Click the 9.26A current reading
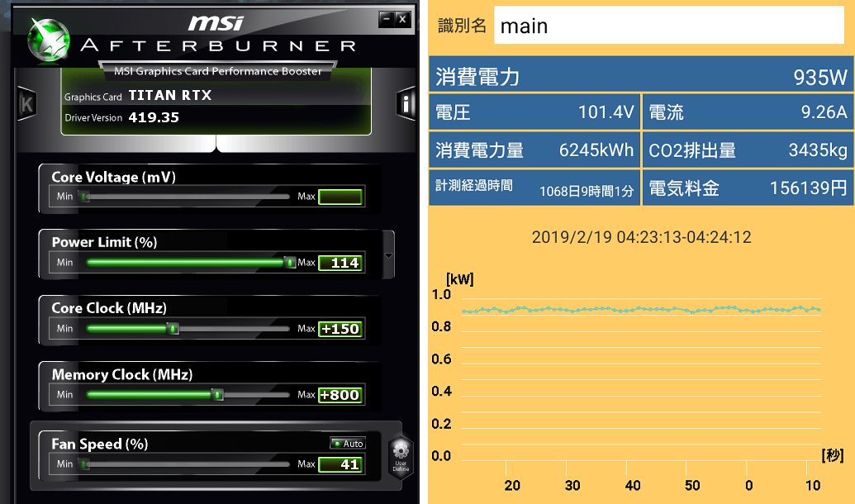855x504 pixels. 824,112
